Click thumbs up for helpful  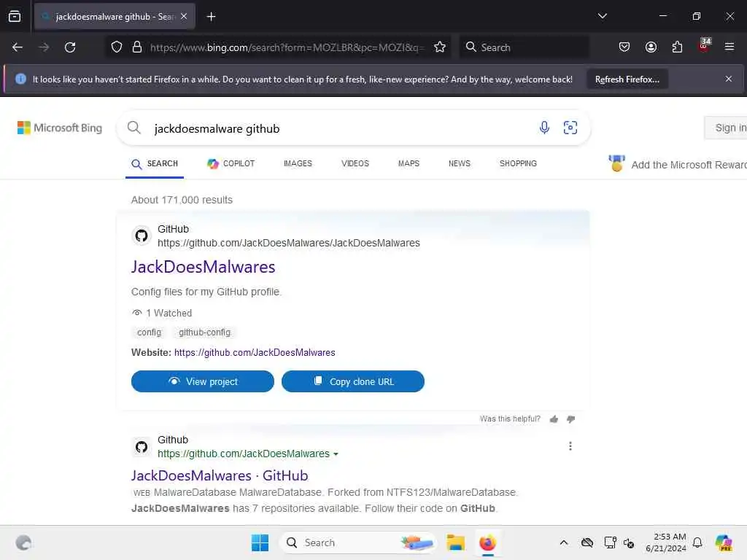[554, 419]
